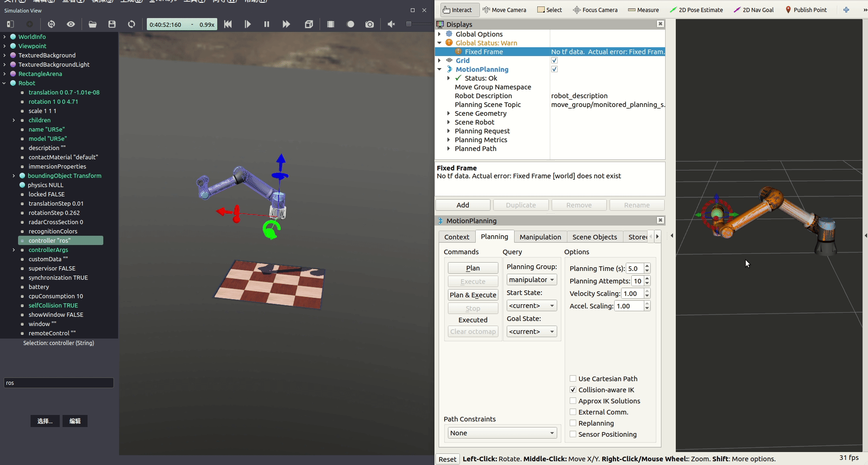868x465 pixels.
Task: Enable External Comm. checkbox
Action: click(573, 412)
